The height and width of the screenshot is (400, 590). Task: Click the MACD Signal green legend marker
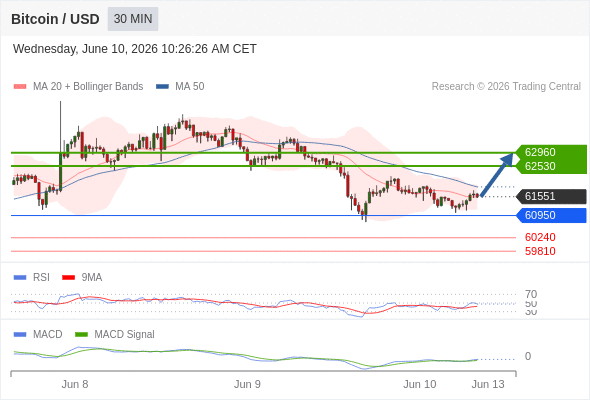(81, 335)
